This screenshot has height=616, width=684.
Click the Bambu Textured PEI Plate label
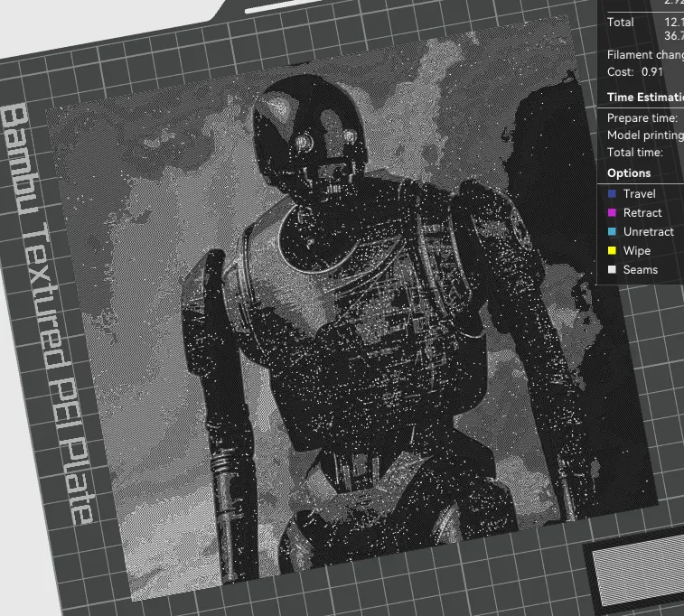[46, 313]
